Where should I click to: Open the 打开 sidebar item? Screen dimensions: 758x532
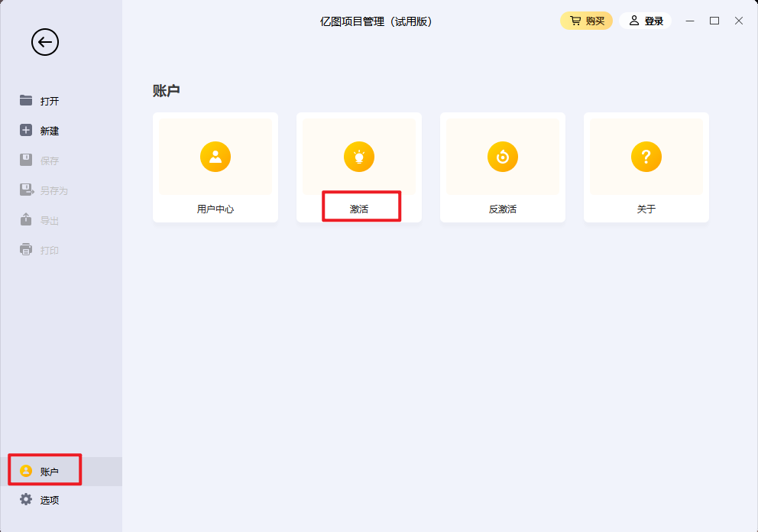[50, 101]
